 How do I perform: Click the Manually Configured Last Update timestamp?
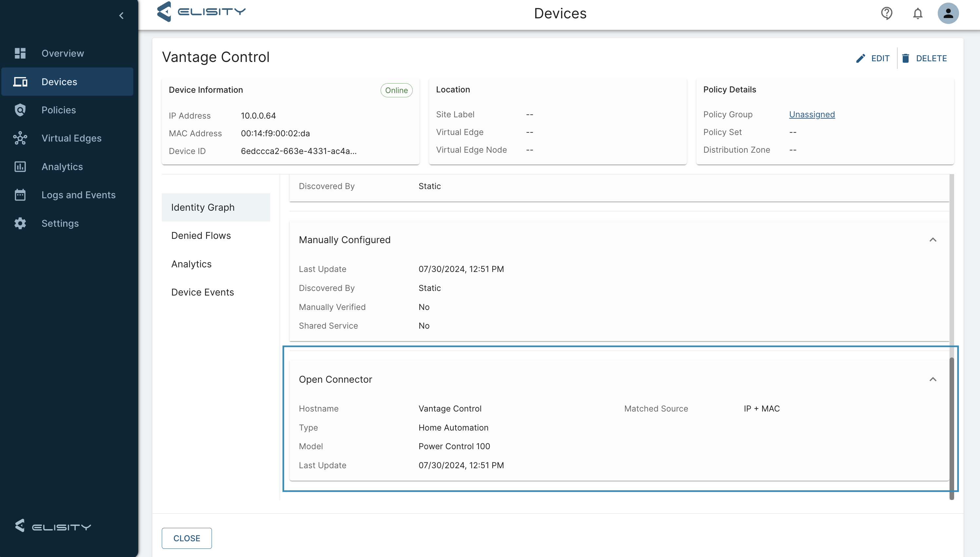click(461, 269)
